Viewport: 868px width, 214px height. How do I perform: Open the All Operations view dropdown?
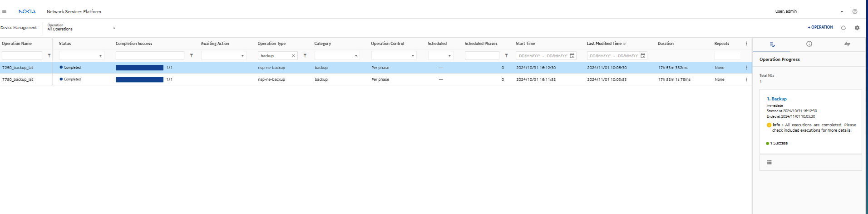[114, 28]
